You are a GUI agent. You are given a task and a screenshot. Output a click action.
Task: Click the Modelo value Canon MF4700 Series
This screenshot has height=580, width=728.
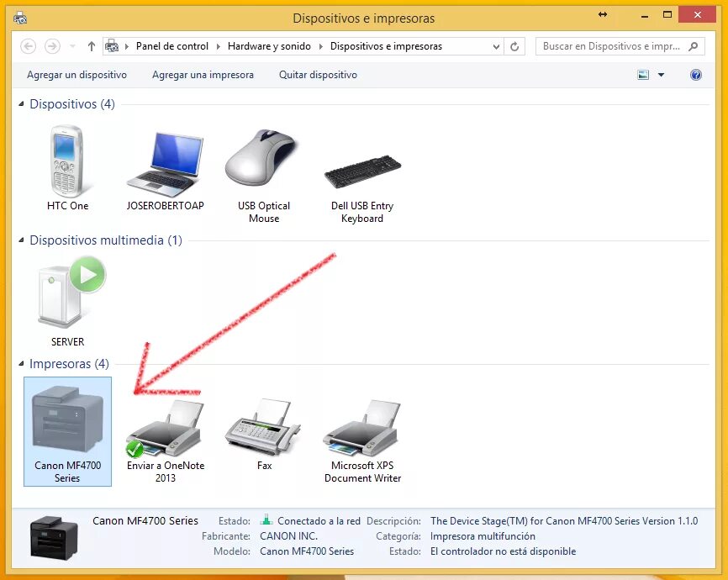[307, 551]
